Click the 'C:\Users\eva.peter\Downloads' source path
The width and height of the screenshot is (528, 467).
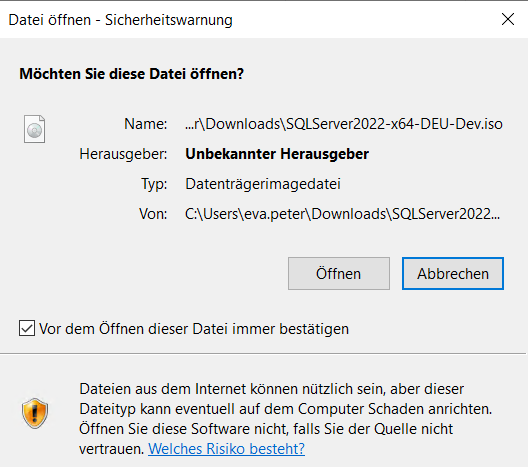(342, 214)
